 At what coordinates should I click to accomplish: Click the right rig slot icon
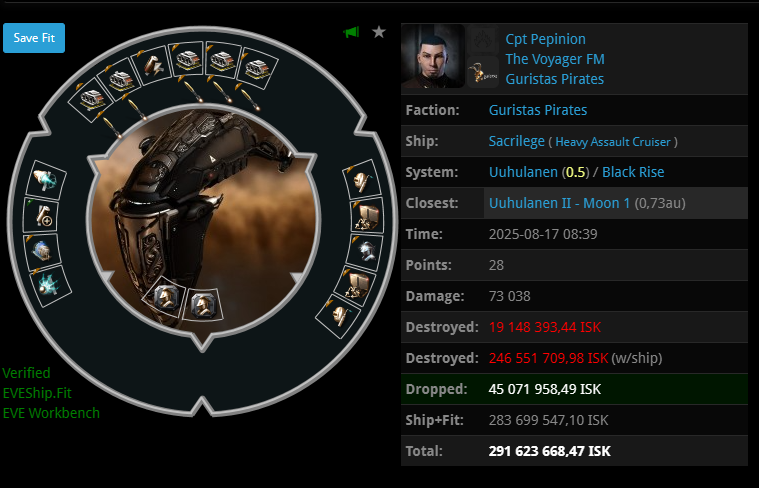click(x=204, y=304)
